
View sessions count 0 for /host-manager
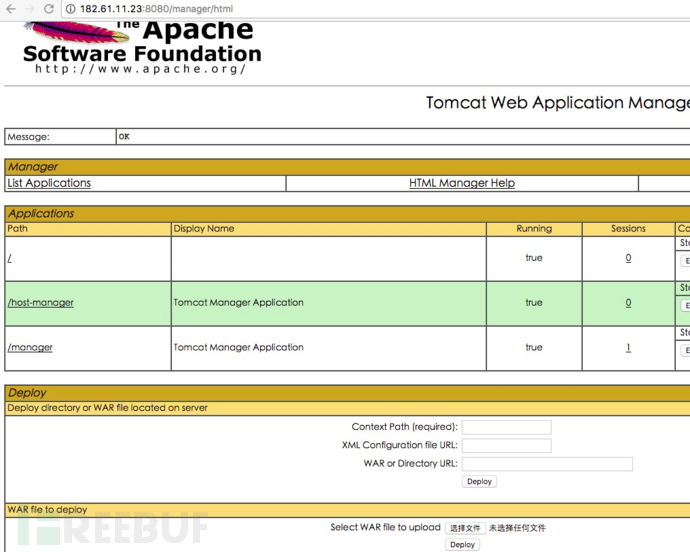point(628,303)
